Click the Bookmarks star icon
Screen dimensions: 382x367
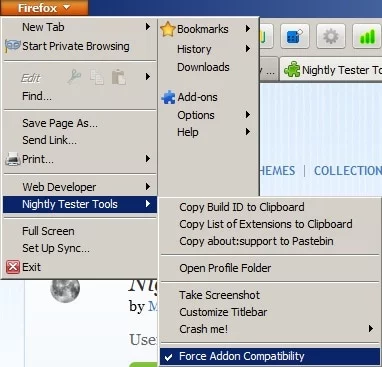(x=168, y=29)
